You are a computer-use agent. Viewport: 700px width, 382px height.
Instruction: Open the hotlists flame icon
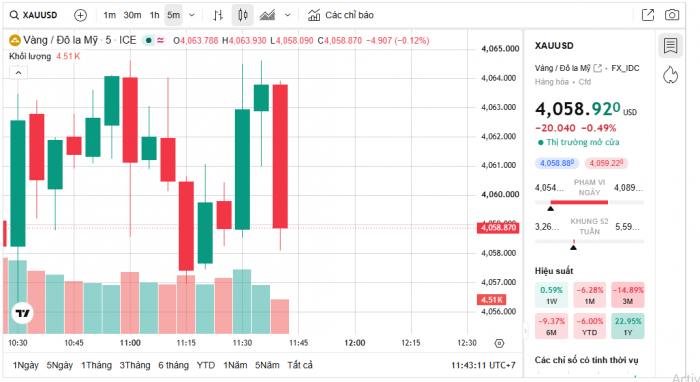point(671,75)
